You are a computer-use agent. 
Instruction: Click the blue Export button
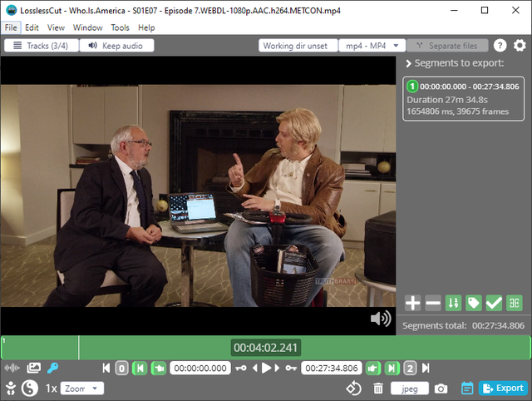coord(502,389)
